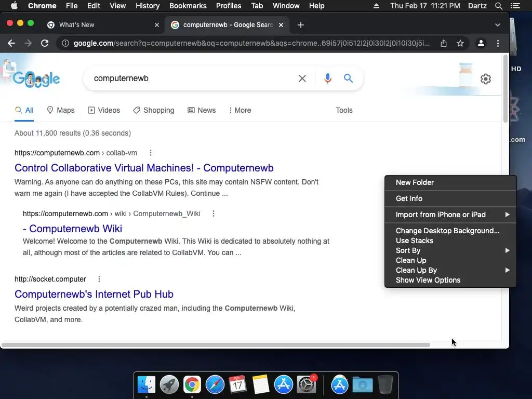Choose Change Desktop Background...
The image size is (532, 399).
coord(450,231)
